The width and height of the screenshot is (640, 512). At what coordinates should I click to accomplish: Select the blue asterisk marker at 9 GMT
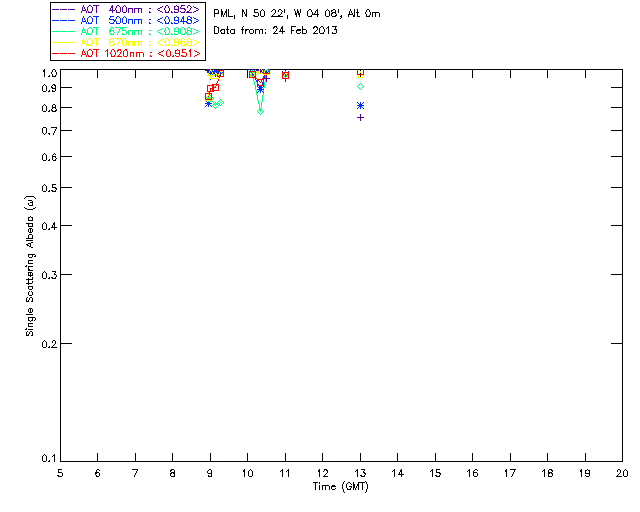209,104
